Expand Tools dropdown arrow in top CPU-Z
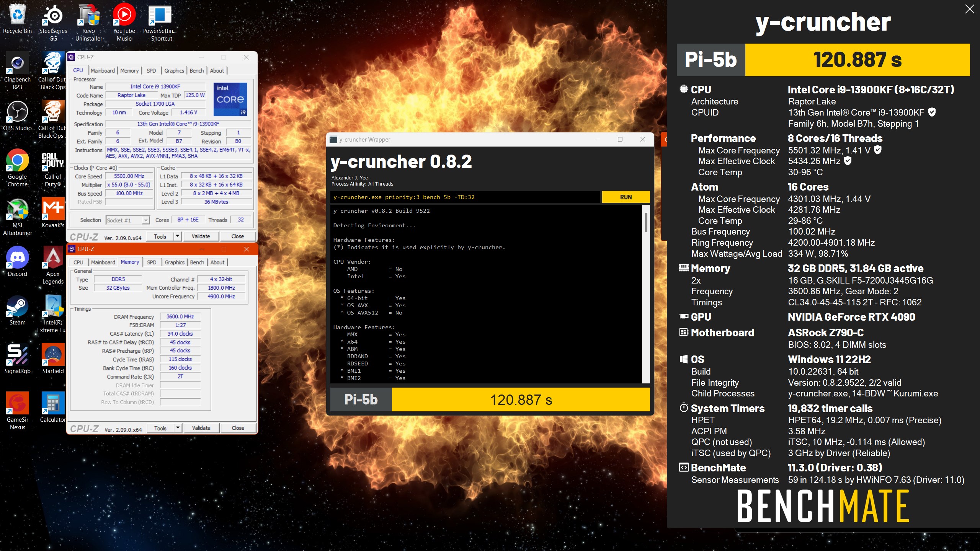The height and width of the screenshot is (551, 980). pyautogui.click(x=177, y=236)
